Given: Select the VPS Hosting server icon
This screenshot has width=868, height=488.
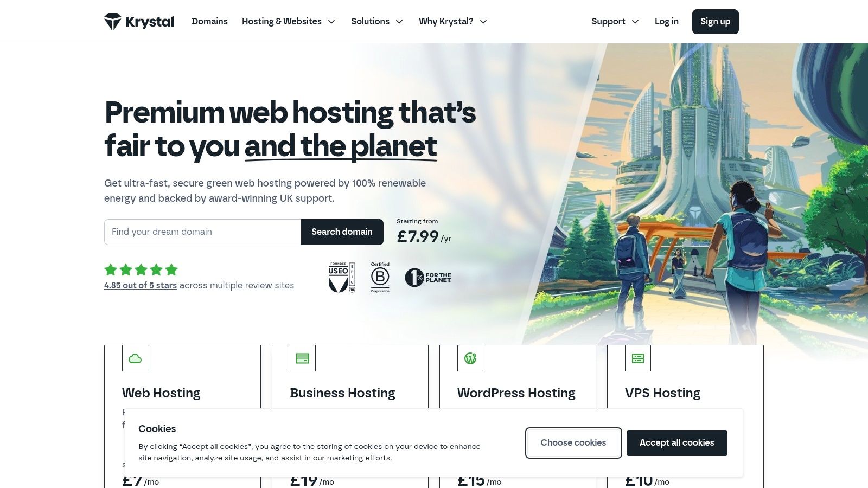Looking at the screenshot, I should 638,358.
